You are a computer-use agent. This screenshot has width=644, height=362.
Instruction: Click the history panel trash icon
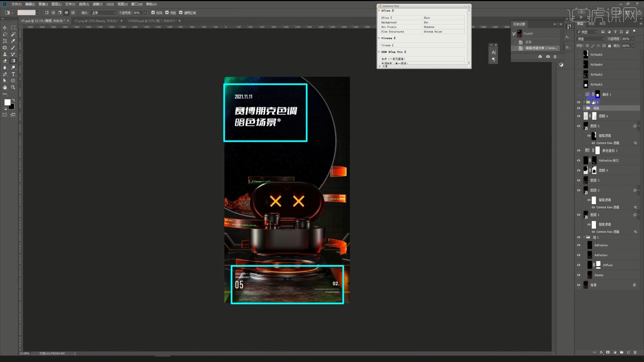555,57
